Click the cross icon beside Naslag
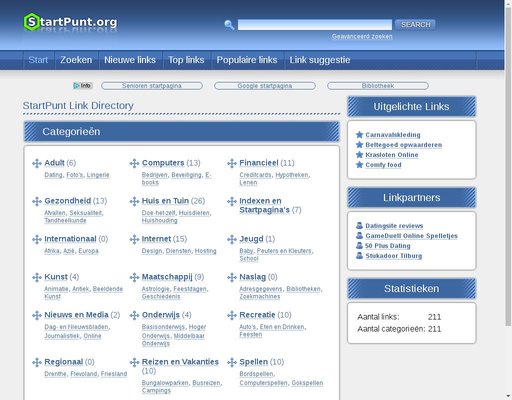The height and width of the screenshot is (400, 512). [232, 277]
